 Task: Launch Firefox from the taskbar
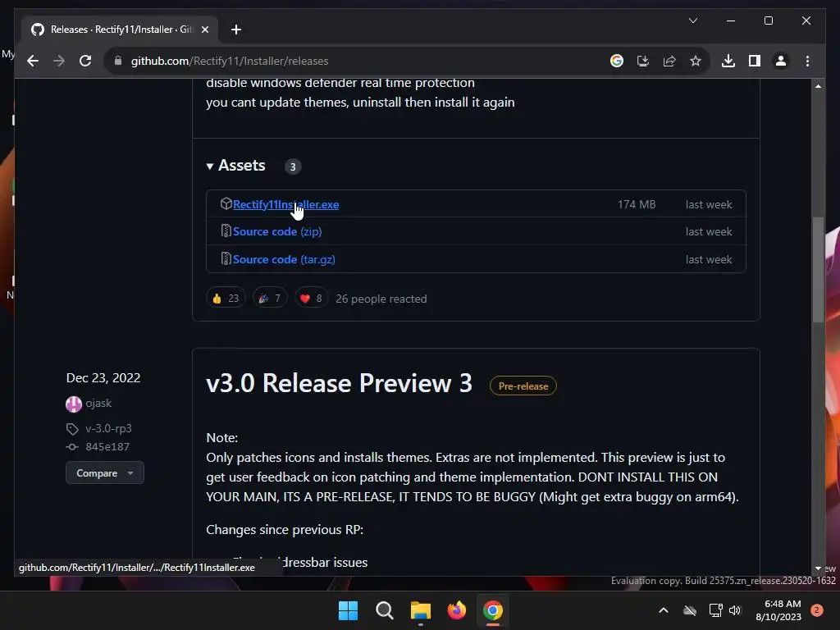[456, 610]
